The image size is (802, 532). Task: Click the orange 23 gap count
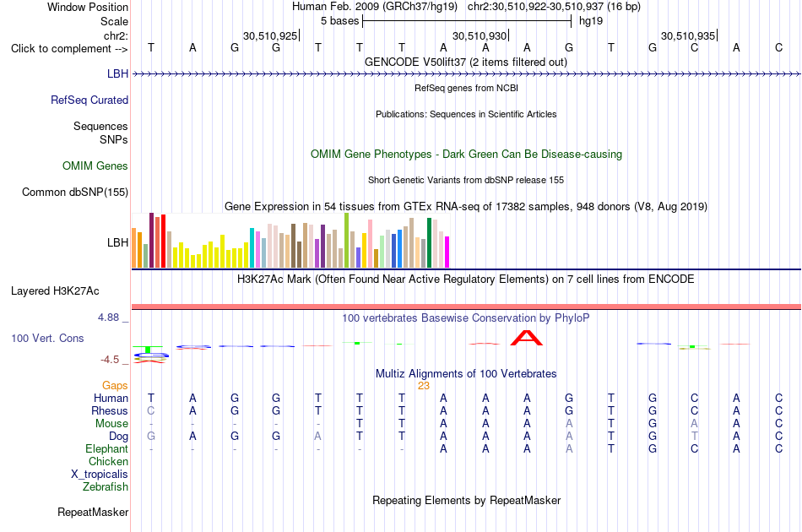pos(424,386)
